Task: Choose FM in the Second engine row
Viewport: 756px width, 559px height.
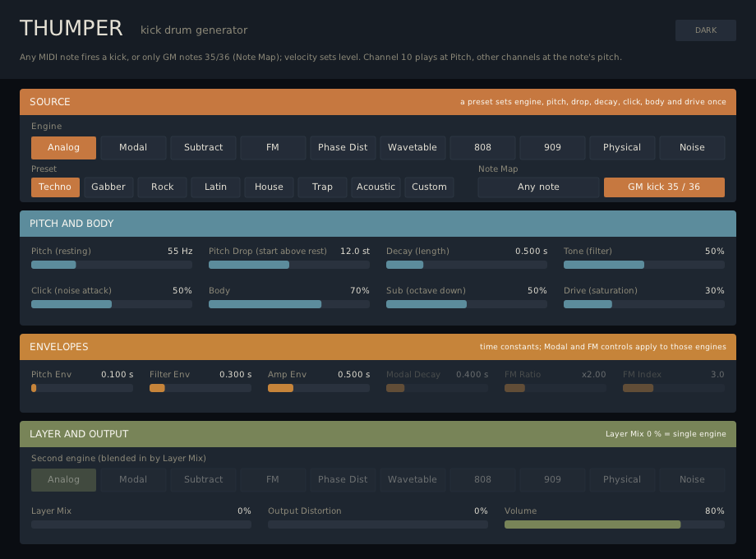Action: click(273, 480)
